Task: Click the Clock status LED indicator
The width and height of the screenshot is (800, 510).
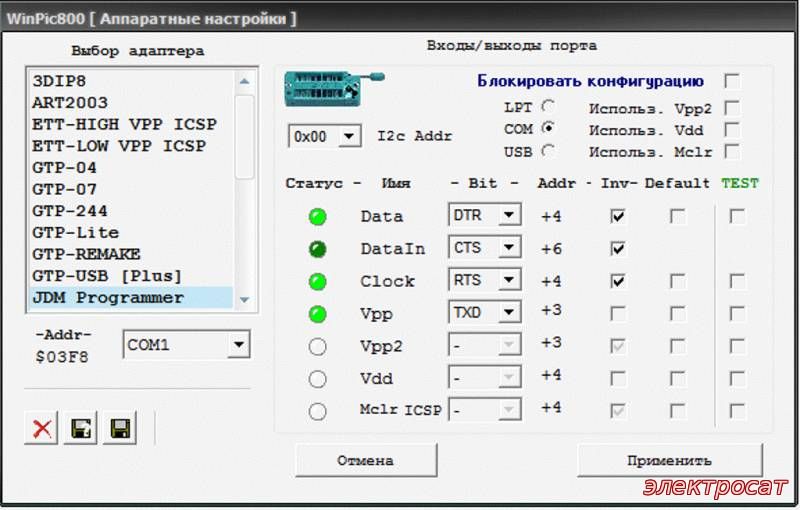Action: pos(317,282)
